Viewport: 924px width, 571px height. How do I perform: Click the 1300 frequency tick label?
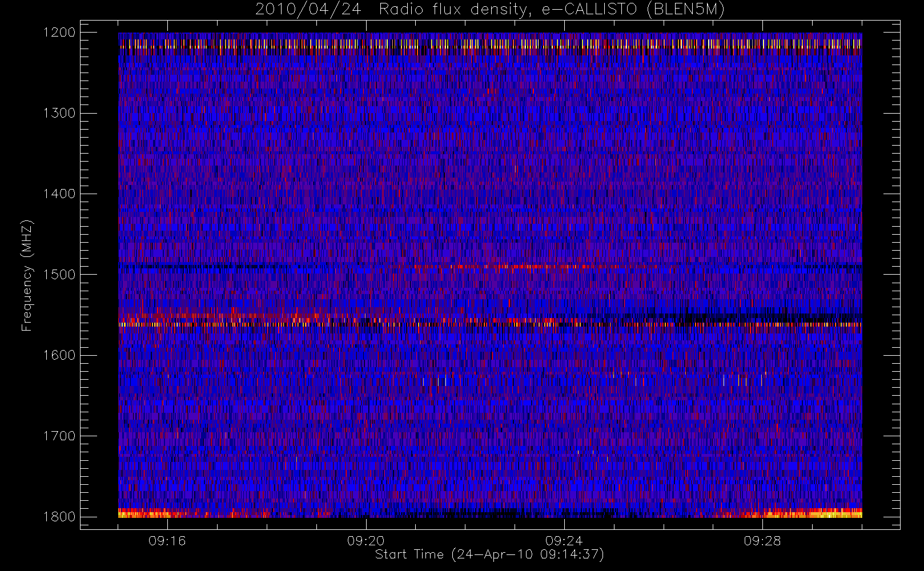(59, 113)
